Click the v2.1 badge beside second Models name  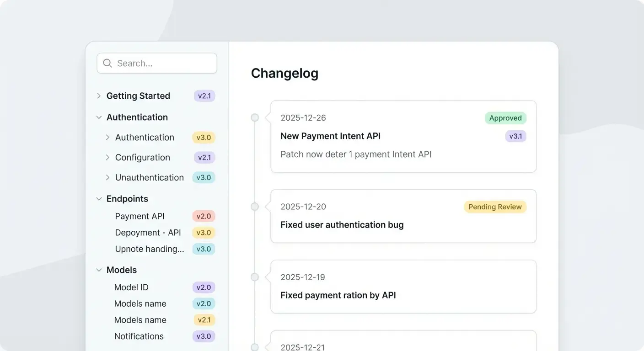204,319
